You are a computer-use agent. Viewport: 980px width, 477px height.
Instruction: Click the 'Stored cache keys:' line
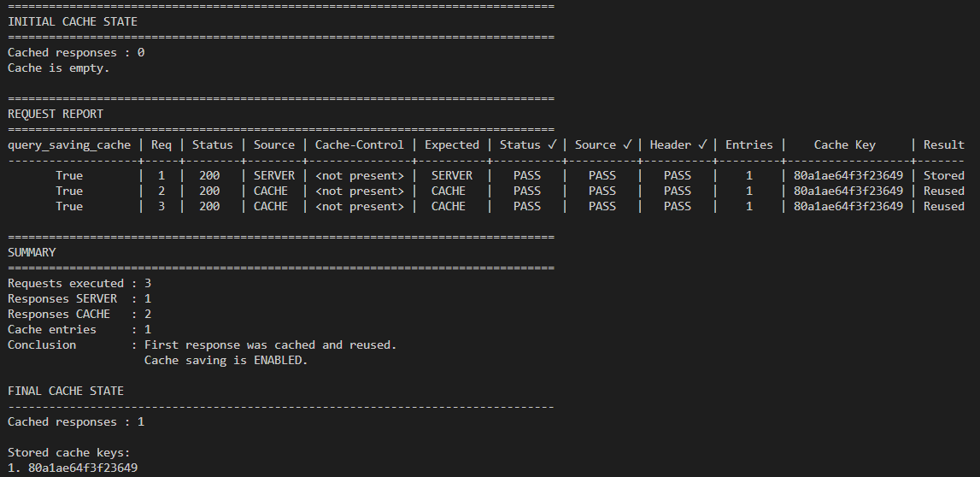coord(68,452)
